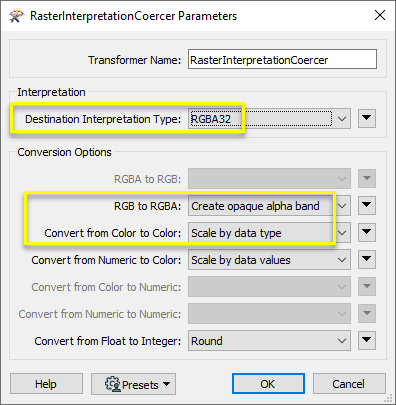
Task: Open Convert from Float to Integer dropdown
Action: (269, 341)
